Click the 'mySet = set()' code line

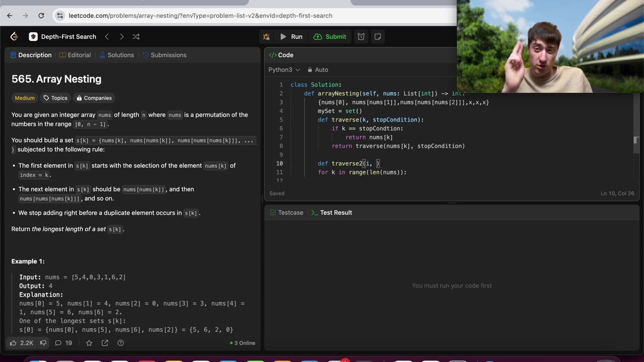(340, 111)
